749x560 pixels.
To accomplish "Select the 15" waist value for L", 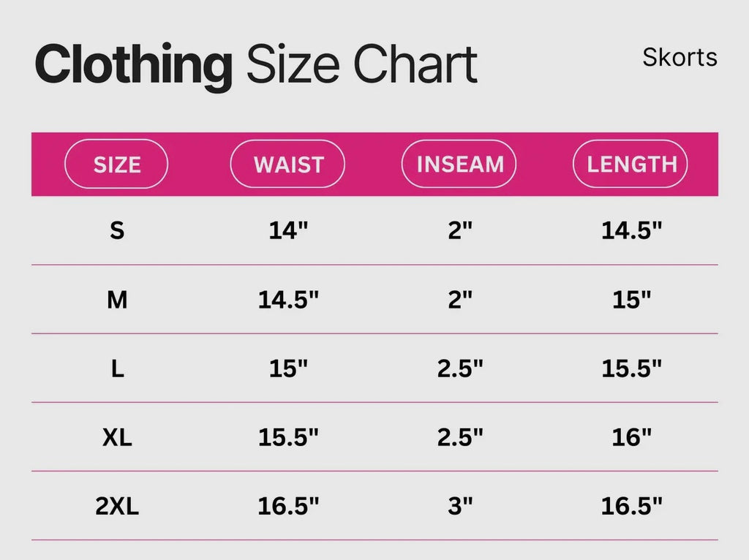I will tap(288, 368).
